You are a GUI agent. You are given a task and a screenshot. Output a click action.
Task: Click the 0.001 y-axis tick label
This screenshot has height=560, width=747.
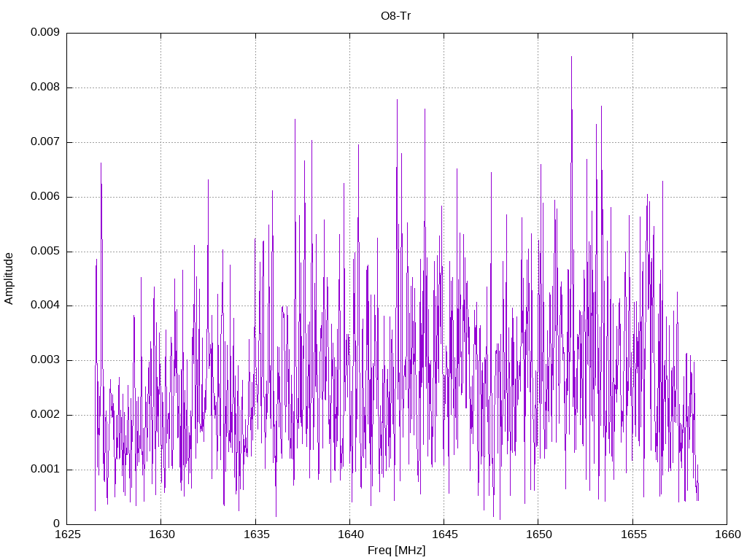coord(45,470)
